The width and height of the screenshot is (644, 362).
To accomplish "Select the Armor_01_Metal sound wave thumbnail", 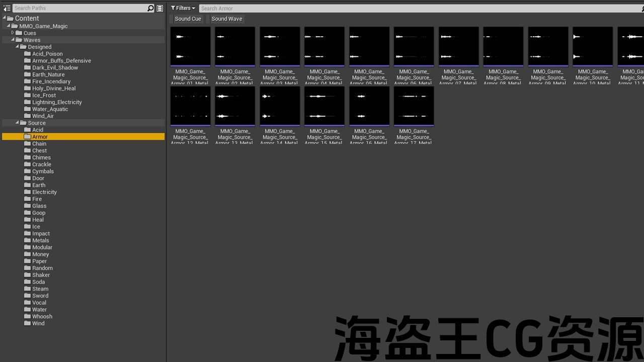I will pos(190,46).
